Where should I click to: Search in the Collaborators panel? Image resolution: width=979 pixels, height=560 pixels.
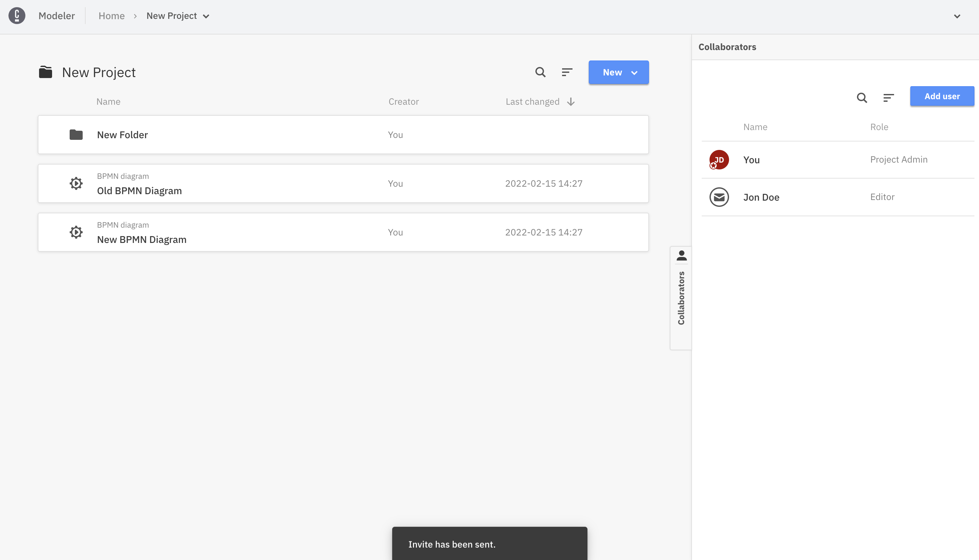point(862,98)
